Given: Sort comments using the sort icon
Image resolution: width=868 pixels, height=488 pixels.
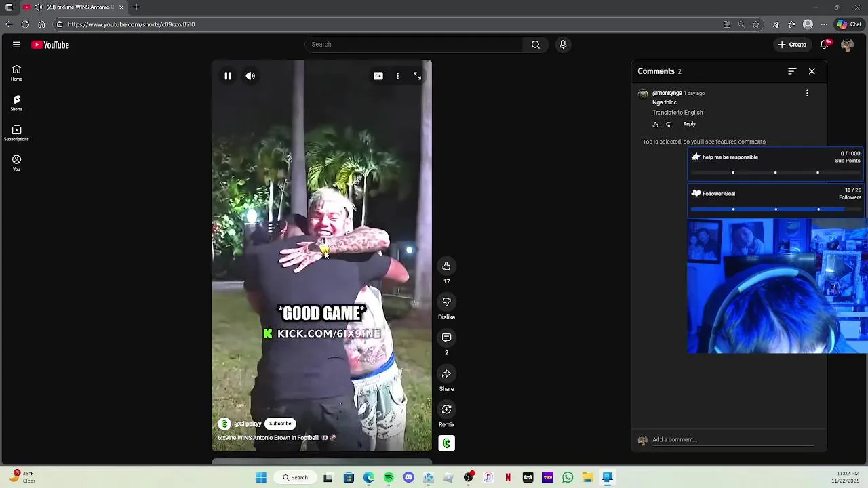Looking at the screenshot, I should (791, 71).
